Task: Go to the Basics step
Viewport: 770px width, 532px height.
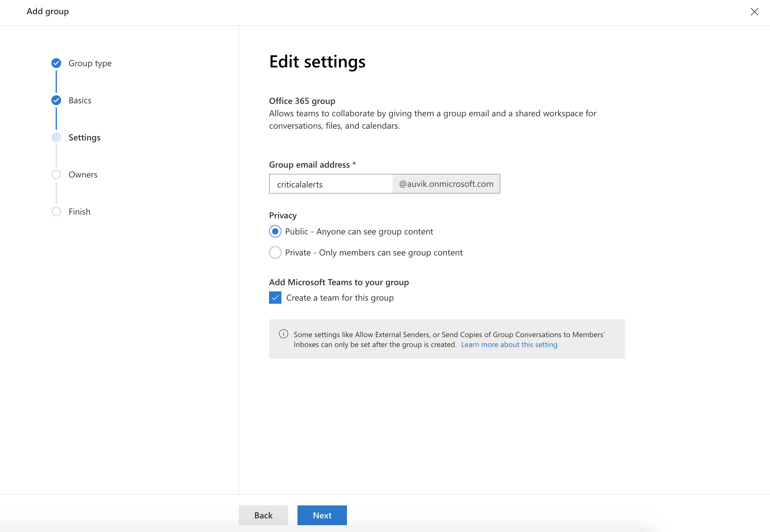Action: tap(80, 100)
